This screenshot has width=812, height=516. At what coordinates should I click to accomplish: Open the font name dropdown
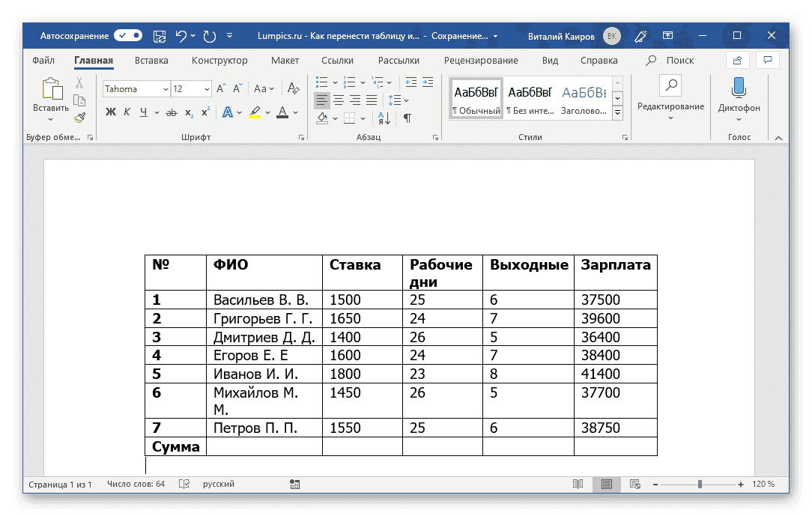click(166, 88)
